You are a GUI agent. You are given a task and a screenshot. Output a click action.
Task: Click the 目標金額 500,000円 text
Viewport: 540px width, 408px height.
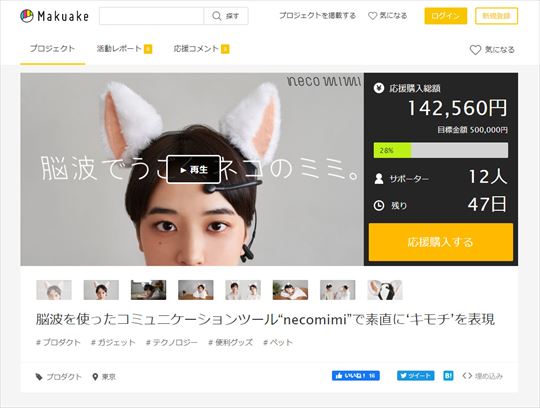472,130
